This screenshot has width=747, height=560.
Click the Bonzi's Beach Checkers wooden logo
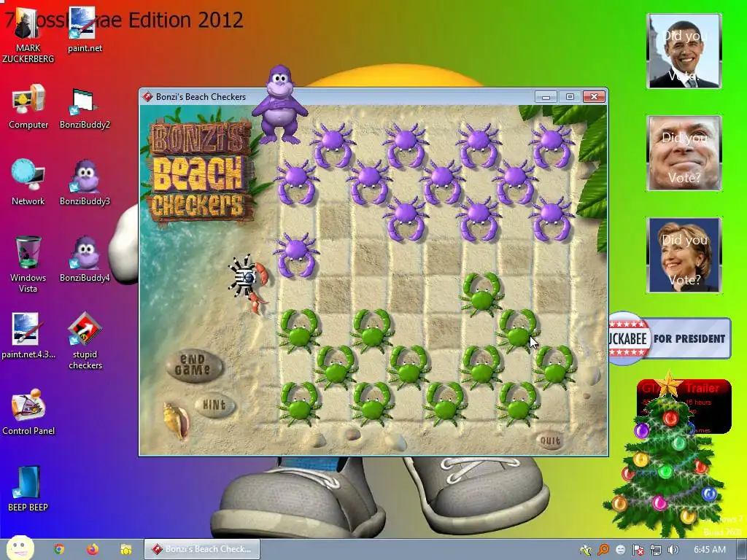(x=200, y=172)
